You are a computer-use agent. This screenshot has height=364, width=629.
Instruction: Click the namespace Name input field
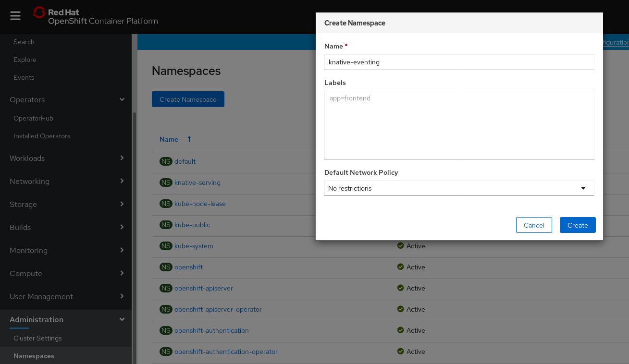459,62
